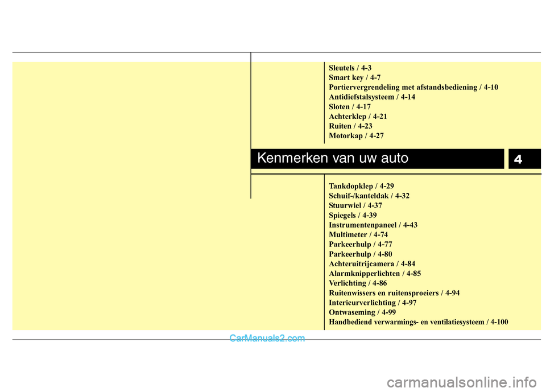Click Interieurverlichting / 4-97
The image size is (546, 392).
coord(373,303)
